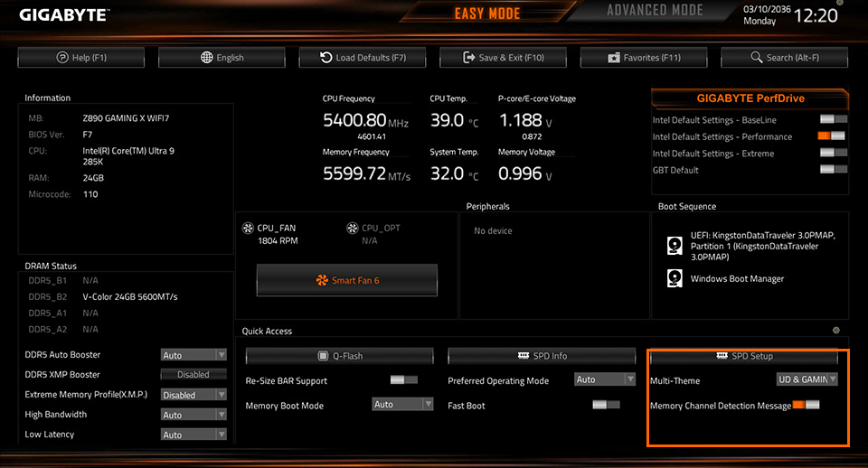This screenshot has height=468, width=868.
Task: Open SPD Info panel
Action: pos(542,356)
